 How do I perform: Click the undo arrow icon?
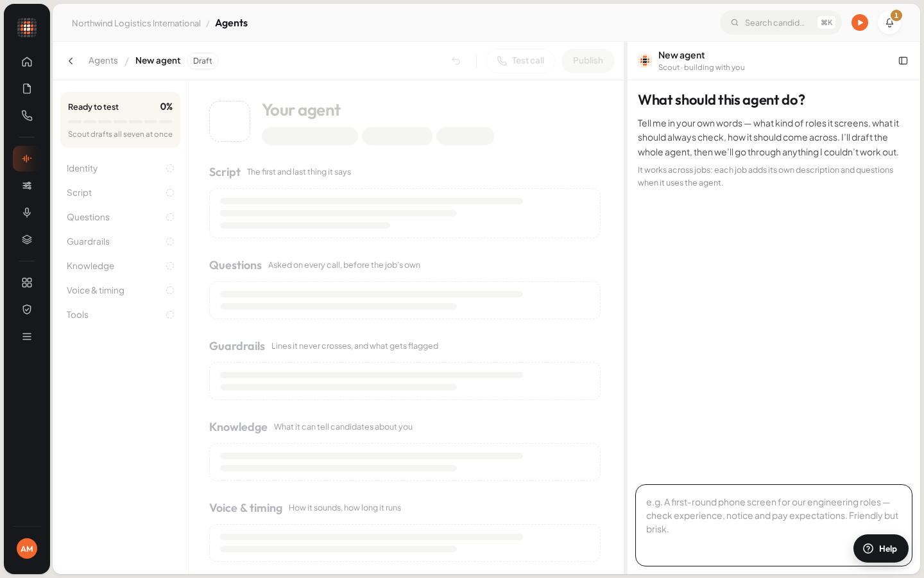[x=456, y=61]
